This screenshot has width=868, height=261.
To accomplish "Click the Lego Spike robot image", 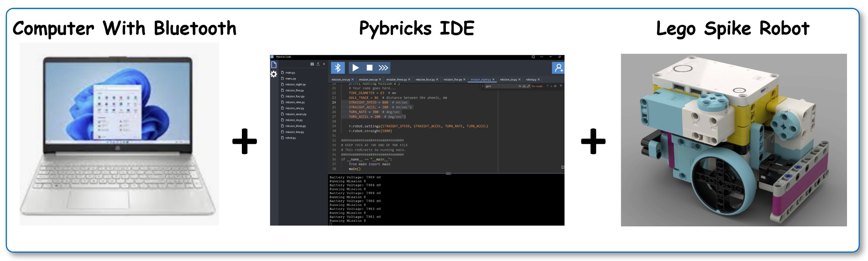I will [x=734, y=140].
